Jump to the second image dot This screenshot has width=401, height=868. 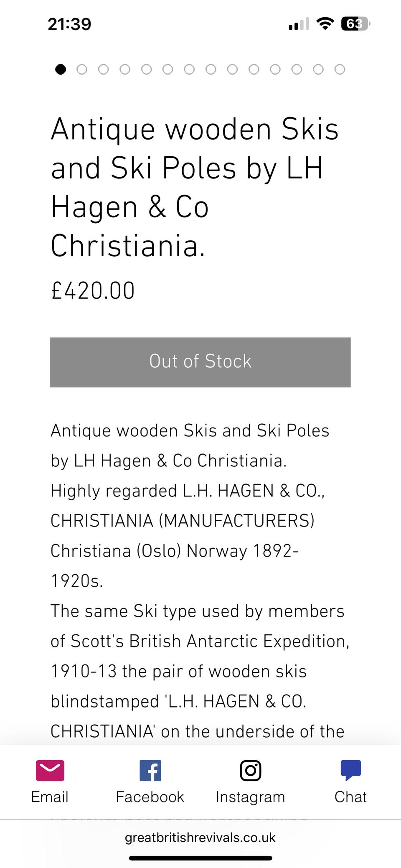(82, 69)
